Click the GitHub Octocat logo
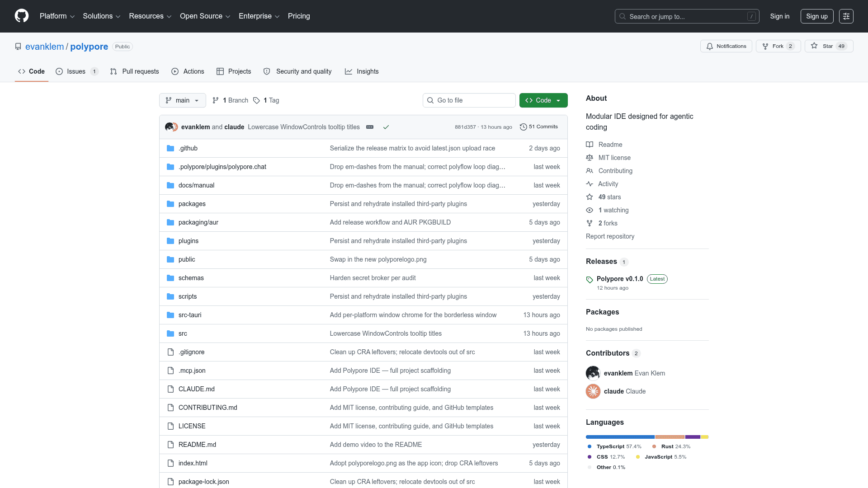The width and height of the screenshot is (868, 488). tap(22, 16)
